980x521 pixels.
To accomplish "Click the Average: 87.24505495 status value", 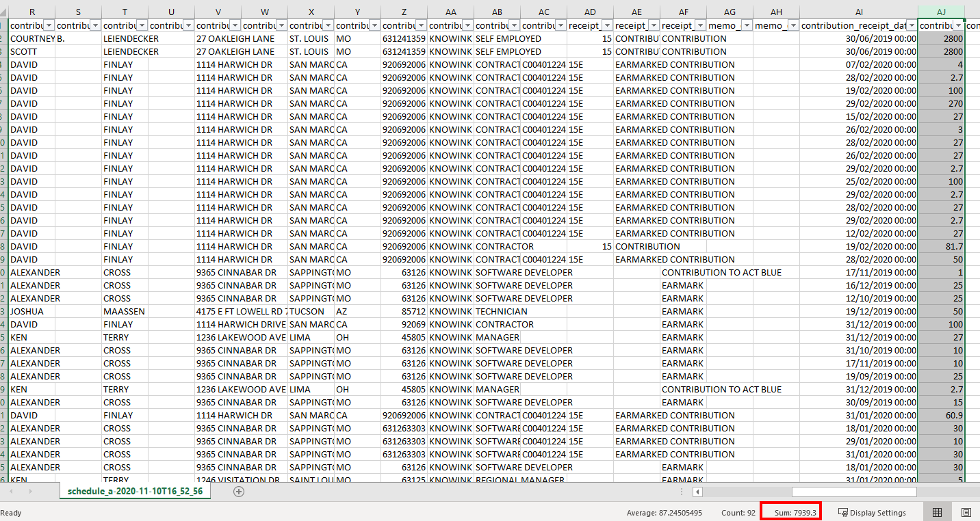I will (664, 513).
